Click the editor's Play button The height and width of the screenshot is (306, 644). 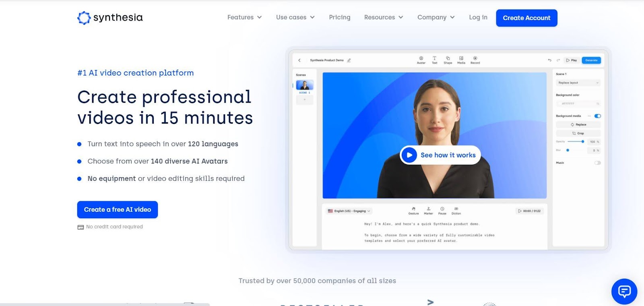tap(572, 60)
